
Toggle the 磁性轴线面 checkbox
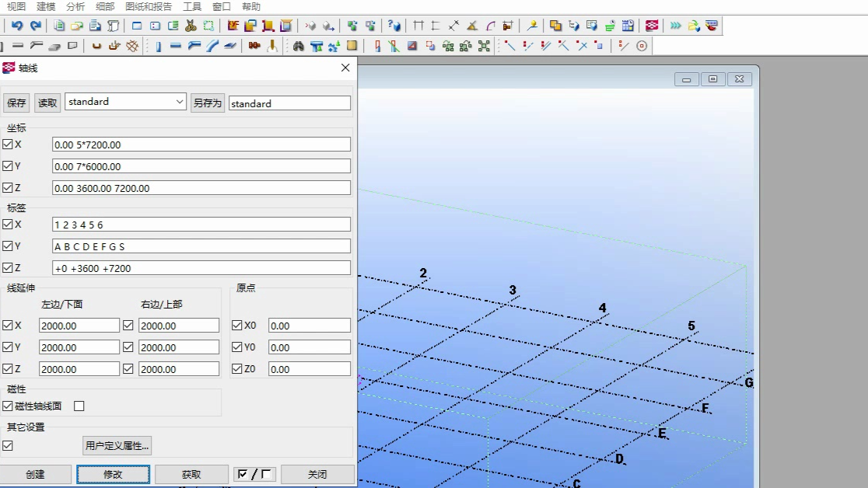coord(8,406)
